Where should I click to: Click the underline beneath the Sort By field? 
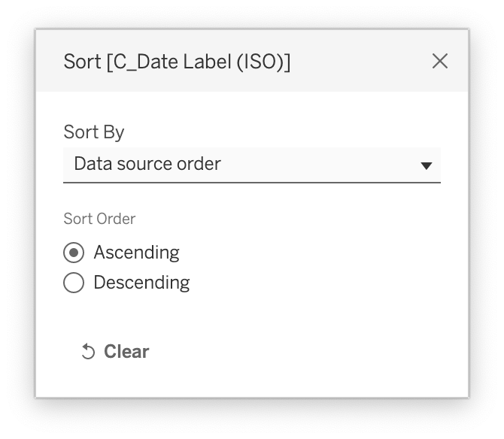click(251, 182)
